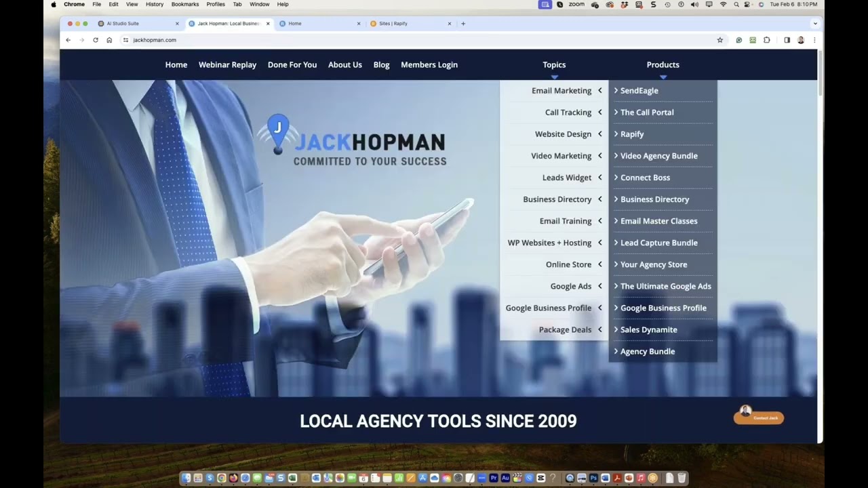
Task: Click the Apple logo in the menu bar
Action: tap(54, 4)
